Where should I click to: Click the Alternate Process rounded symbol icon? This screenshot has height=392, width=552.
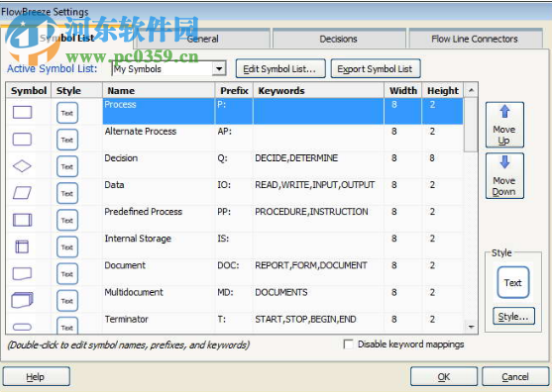[22, 140]
